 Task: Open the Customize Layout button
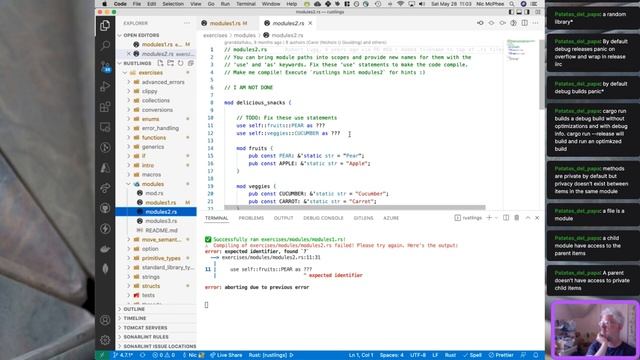click(537, 12)
